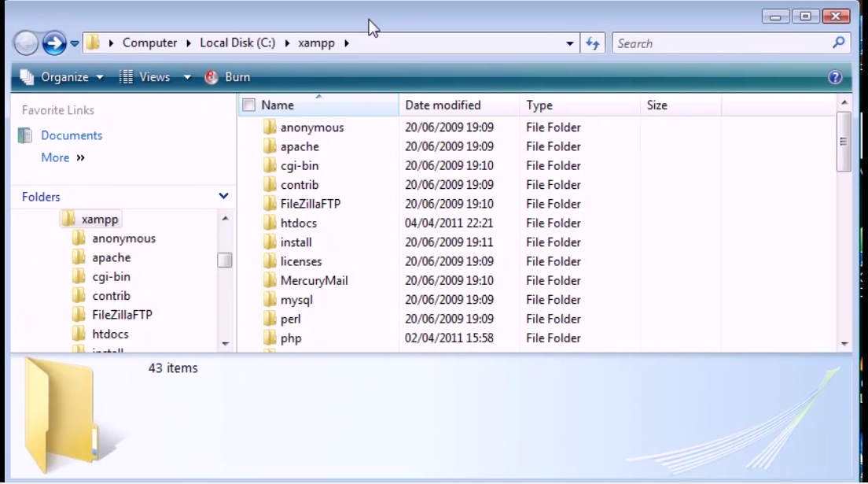Screen dimensions: 868x484
Task: Open the Views dropdown arrow
Action: click(x=186, y=76)
